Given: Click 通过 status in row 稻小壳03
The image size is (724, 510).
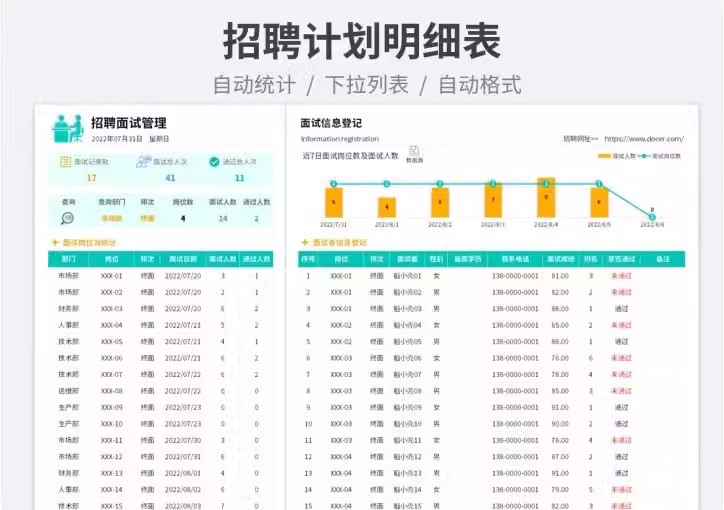Looking at the screenshot, I should [621, 309].
